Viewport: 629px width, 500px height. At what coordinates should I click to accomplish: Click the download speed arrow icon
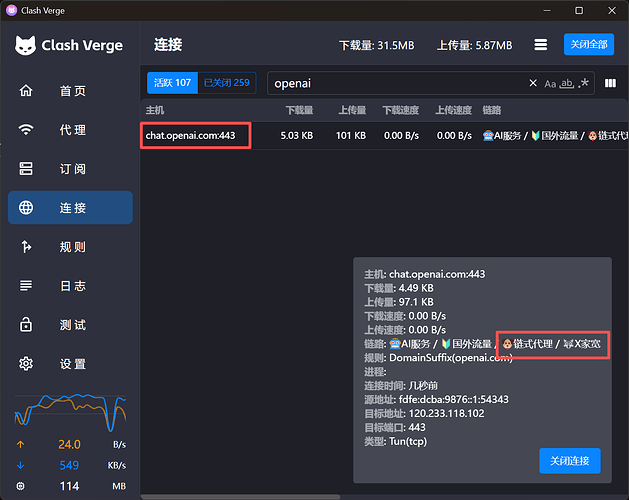coord(20,465)
